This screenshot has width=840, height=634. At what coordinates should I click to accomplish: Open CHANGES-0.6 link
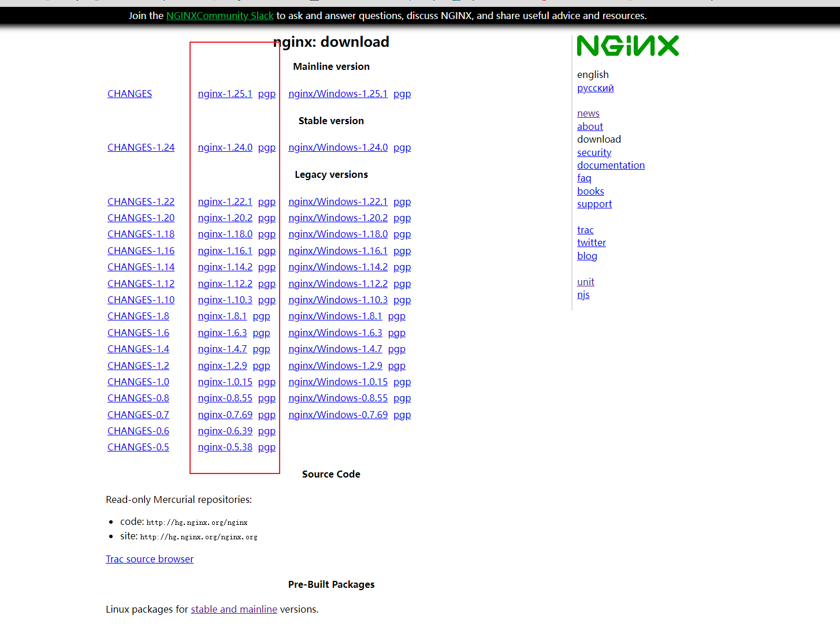(138, 431)
